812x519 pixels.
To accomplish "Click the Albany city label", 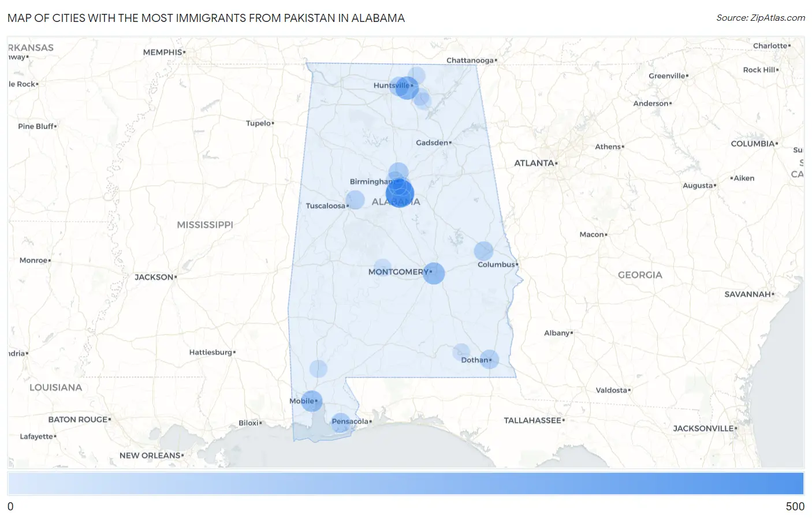I will coord(557,333).
